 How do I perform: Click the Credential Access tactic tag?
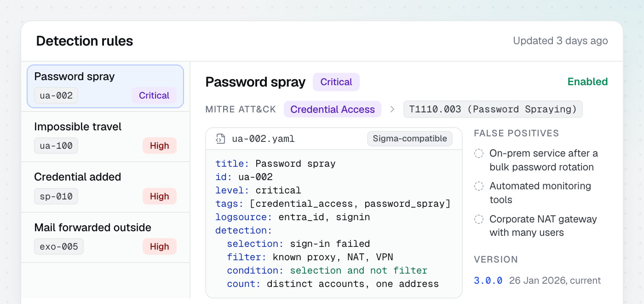point(333,110)
